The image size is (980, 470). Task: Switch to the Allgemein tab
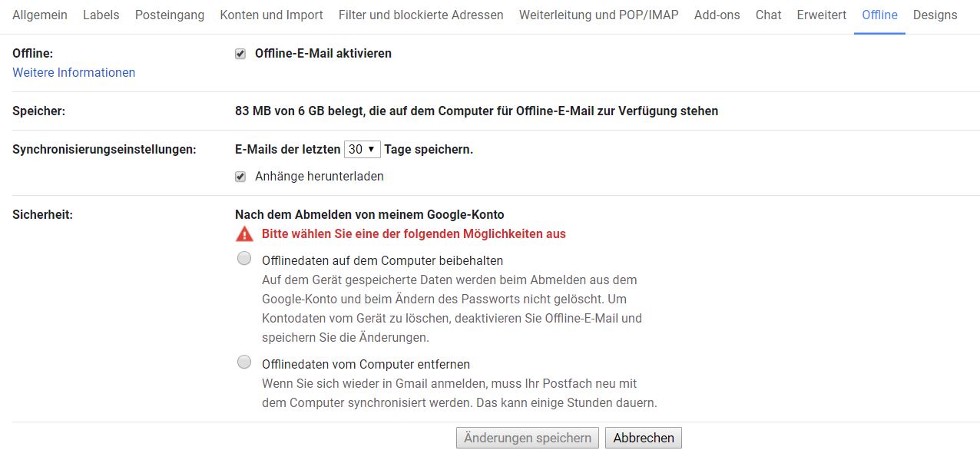40,15
